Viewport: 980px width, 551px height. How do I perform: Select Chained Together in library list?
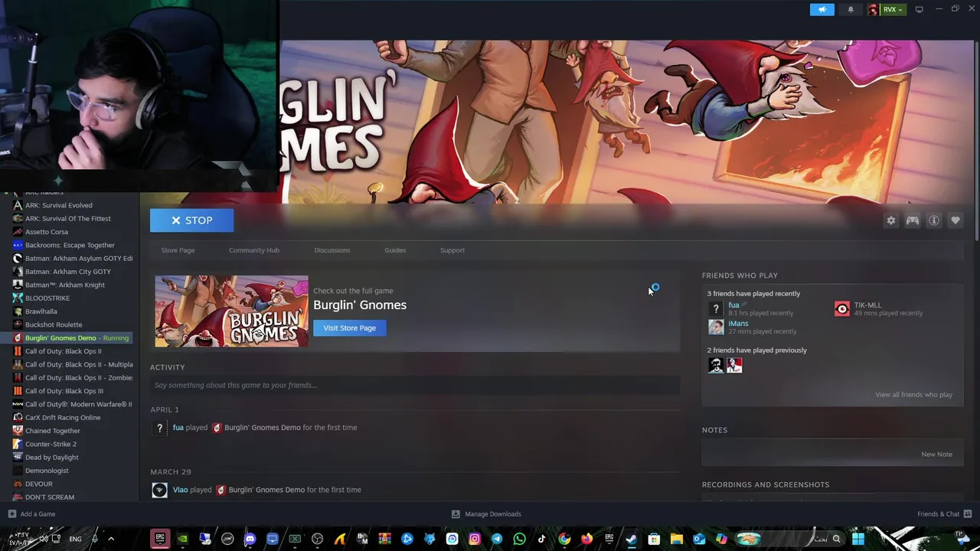52,431
